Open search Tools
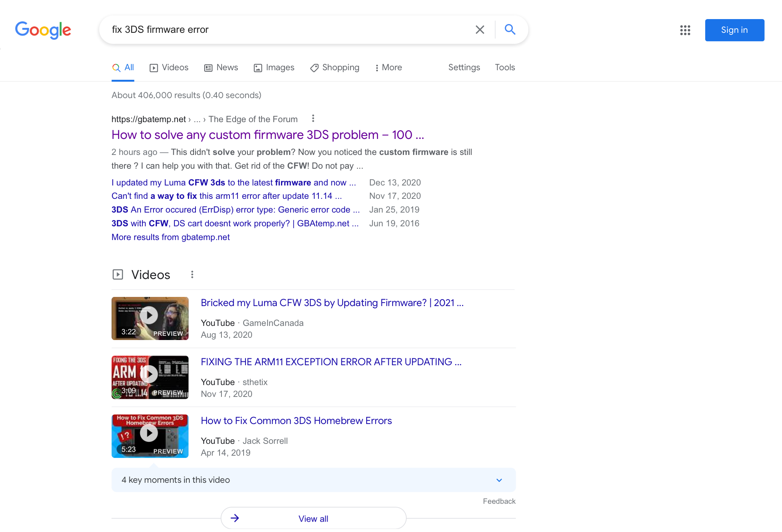The height and width of the screenshot is (532, 782). pyautogui.click(x=505, y=68)
